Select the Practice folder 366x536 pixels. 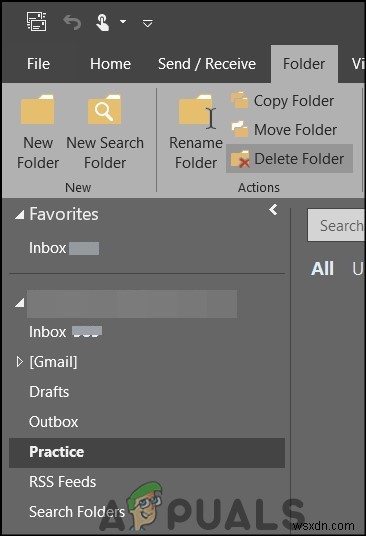coord(147,452)
